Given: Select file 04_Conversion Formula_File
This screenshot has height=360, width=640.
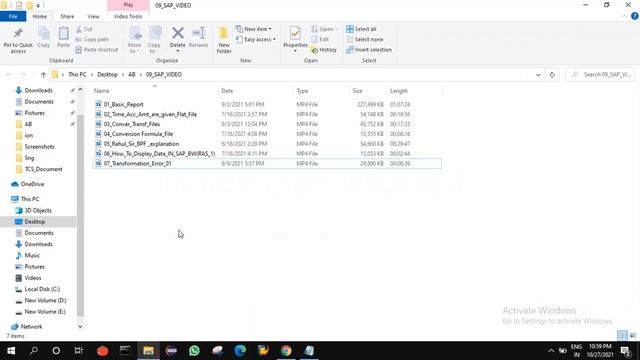Looking at the screenshot, I should coord(138,134).
